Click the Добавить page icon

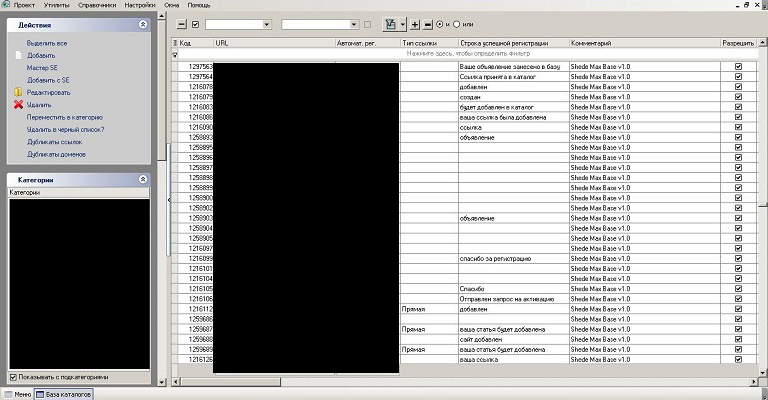18,55
